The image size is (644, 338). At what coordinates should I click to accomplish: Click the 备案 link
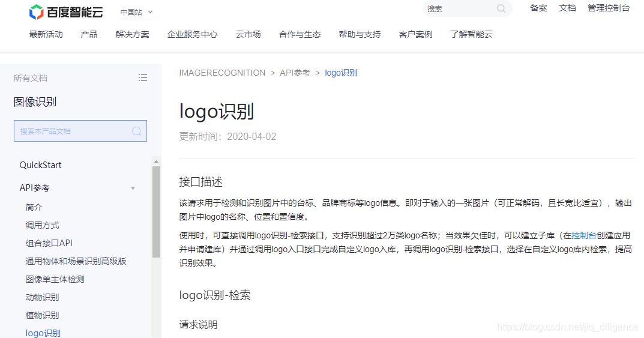pos(538,8)
